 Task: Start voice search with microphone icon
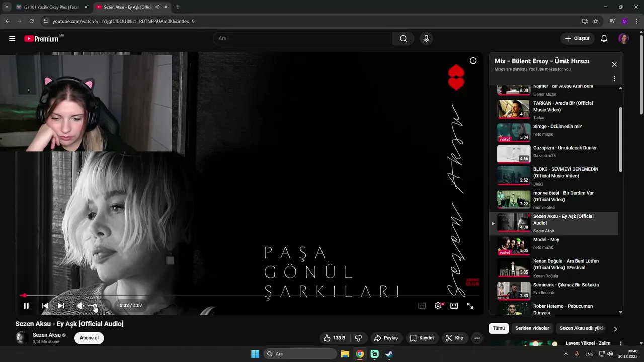426,39
